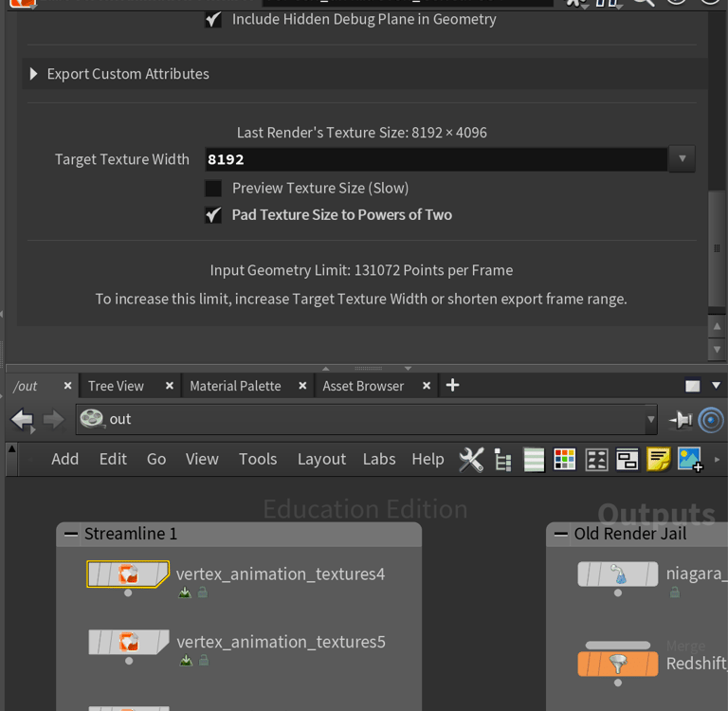Screen dimensions: 728x711
Task: Close the /out tab
Action: pyautogui.click(x=68, y=386)
